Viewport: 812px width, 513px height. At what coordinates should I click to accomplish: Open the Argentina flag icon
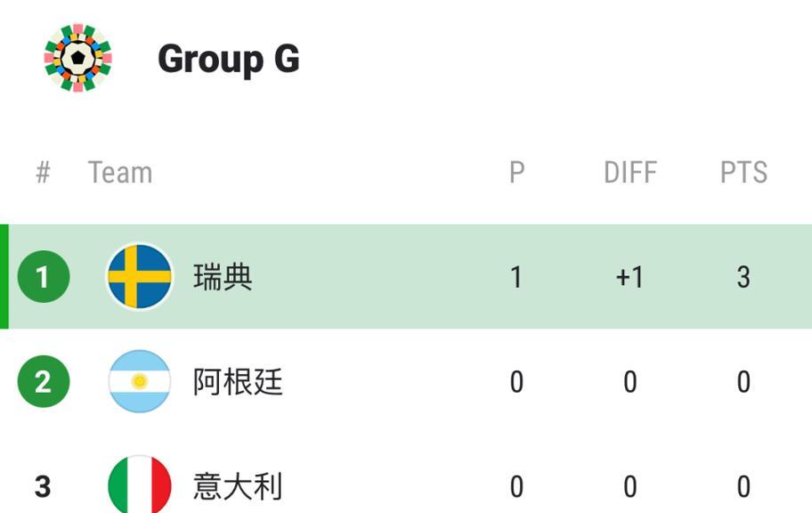coord(139,381)
